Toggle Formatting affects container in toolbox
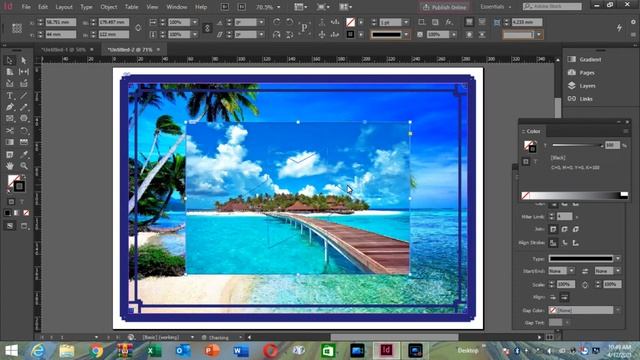Viewport: 640px width, 360px height. [11, 202]
